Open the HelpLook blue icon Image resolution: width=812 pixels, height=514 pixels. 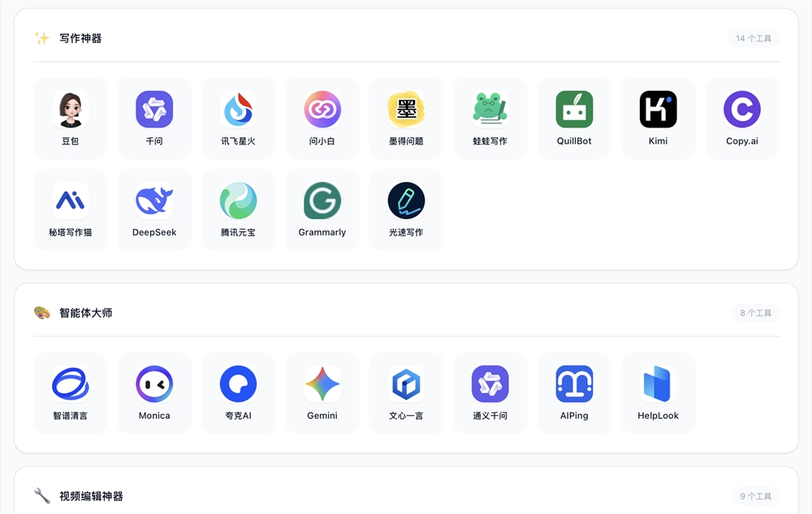(x=659, y=384)
